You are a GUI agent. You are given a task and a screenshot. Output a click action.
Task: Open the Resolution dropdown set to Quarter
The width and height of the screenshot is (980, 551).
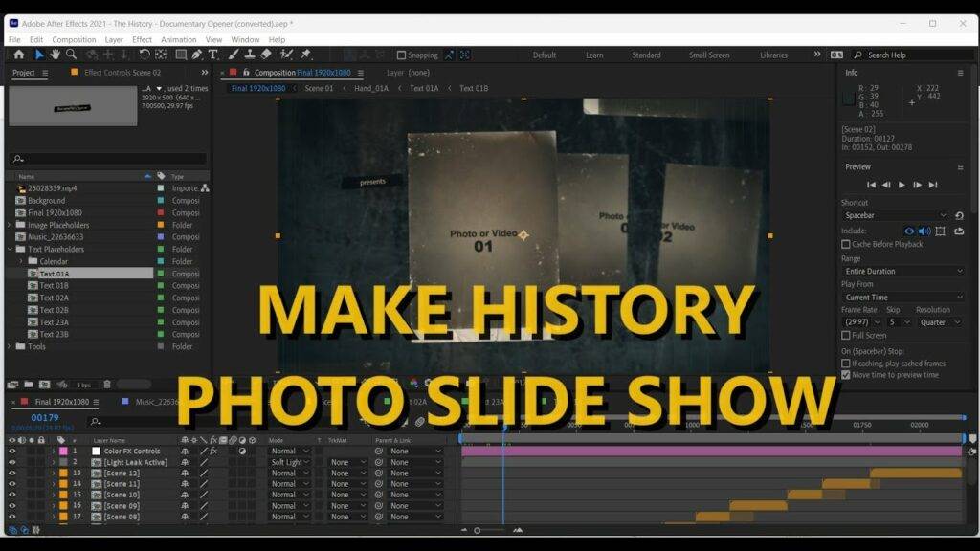938,322
